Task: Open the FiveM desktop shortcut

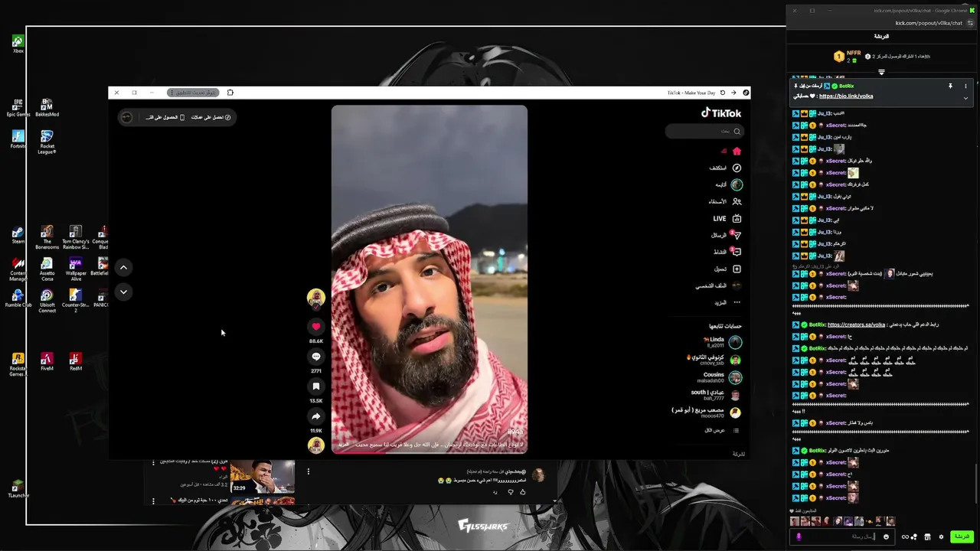Action: (x=47, y=361)
